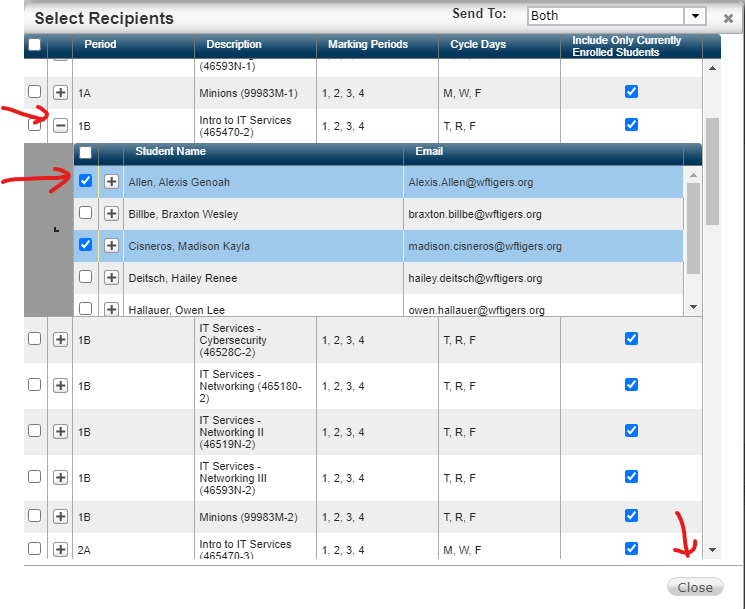Uncheck enrolled-only for 2A Intro to IT Services
Screen dimensions: 745x609
pos(631,549)
